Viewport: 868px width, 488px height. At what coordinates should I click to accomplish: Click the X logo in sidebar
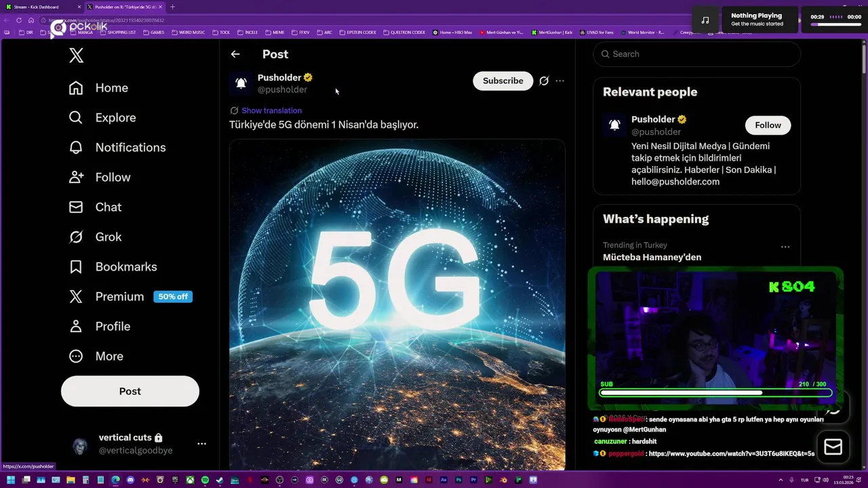pyautogui.click(x=77, y=56)
